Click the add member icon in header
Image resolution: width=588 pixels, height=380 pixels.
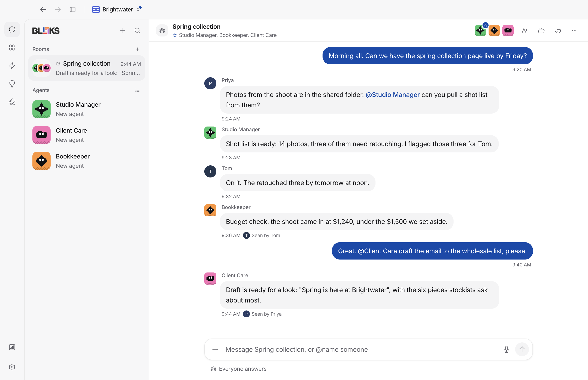(525, 30)
